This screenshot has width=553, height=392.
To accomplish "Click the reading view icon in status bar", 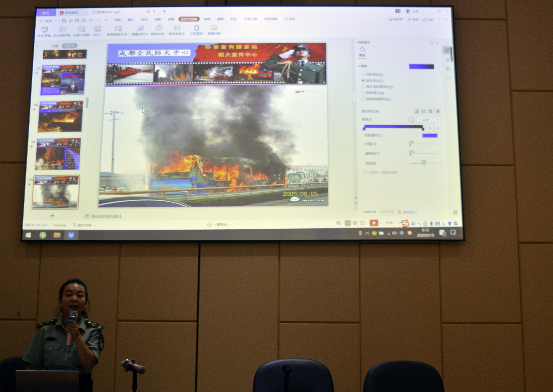I will pos(362,223).
